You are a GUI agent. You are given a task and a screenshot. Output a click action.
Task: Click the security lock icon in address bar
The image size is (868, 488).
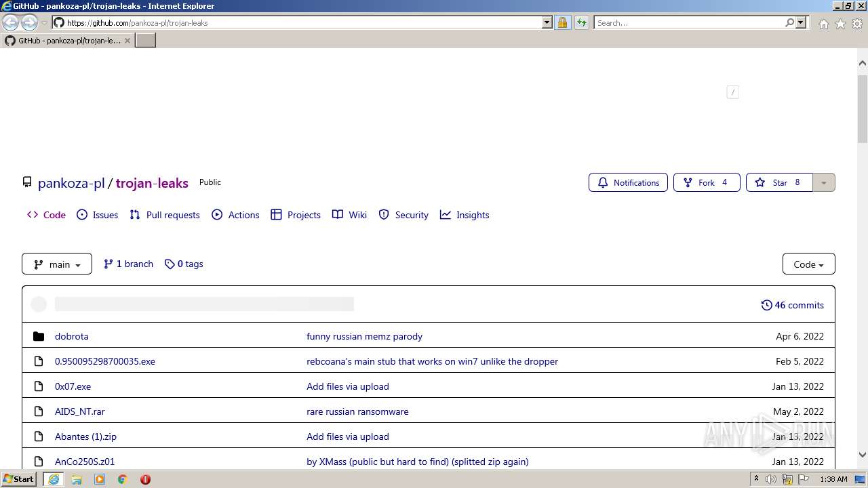(562, 22)
